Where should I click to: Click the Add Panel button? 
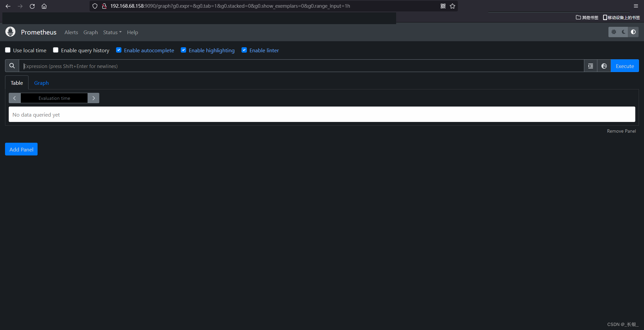coord(21,149)
